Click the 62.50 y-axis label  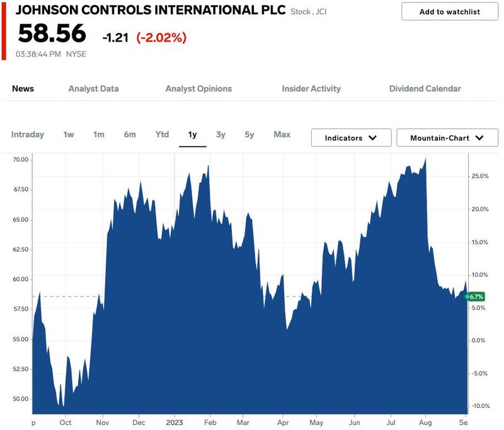coord(21,249)
